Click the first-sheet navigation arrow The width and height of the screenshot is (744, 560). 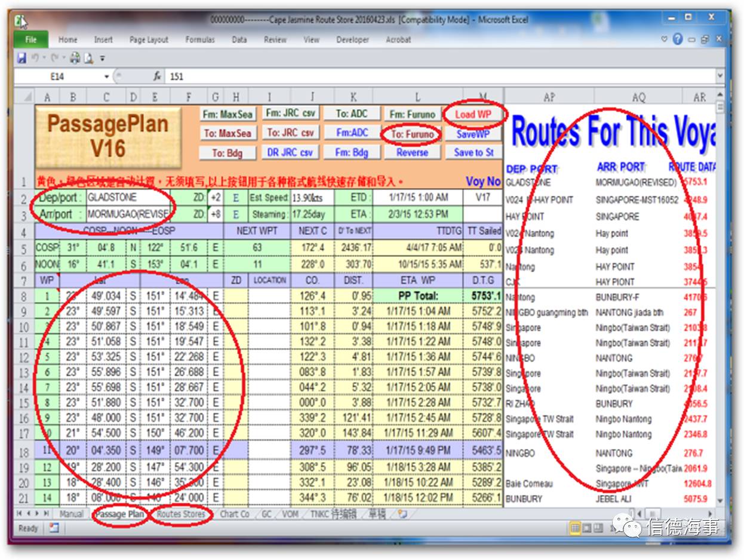[20, 514]
